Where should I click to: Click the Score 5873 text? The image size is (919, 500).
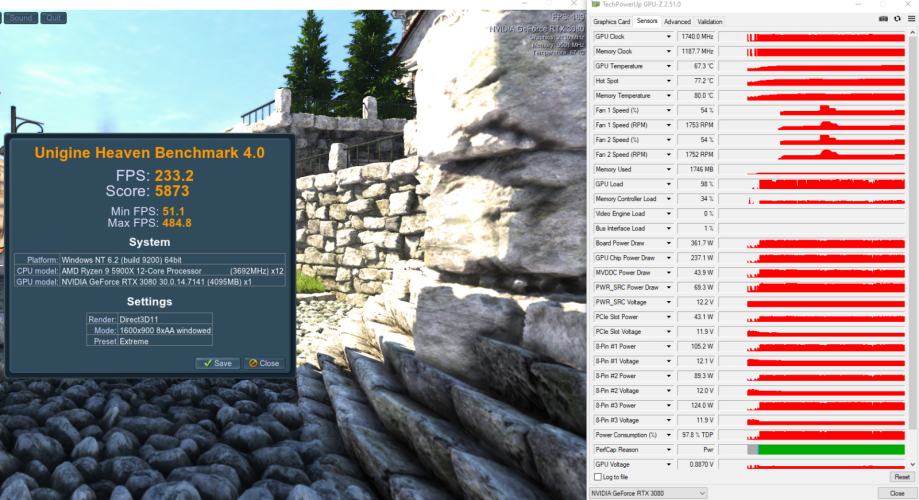click(x=148, y=191)
